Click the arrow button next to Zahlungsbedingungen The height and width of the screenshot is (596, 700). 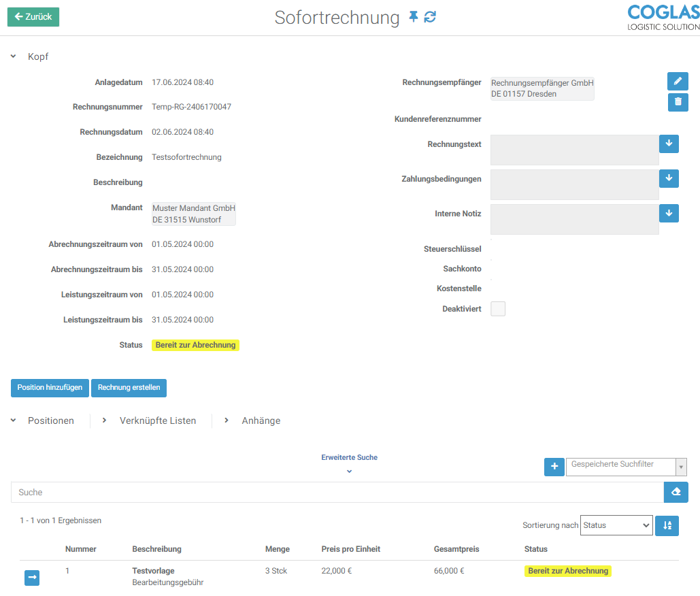tap(669, 178)
